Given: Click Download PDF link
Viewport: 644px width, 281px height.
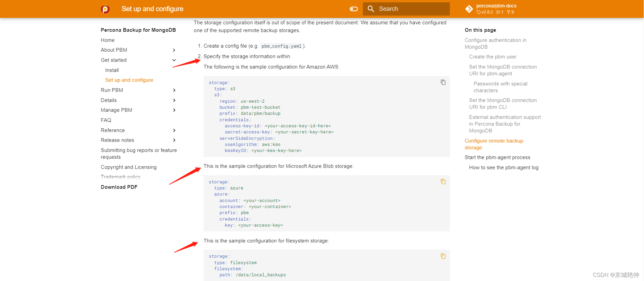Looking at the screenshot, I should 119,187.
